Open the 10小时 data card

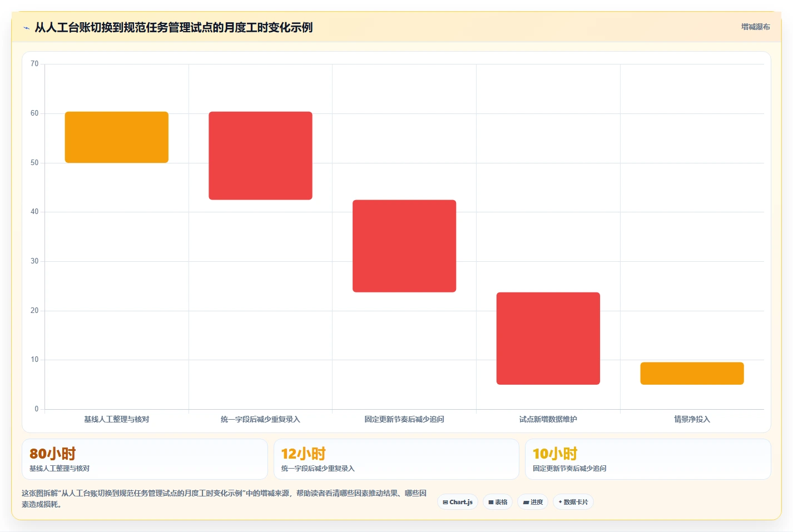648,459
